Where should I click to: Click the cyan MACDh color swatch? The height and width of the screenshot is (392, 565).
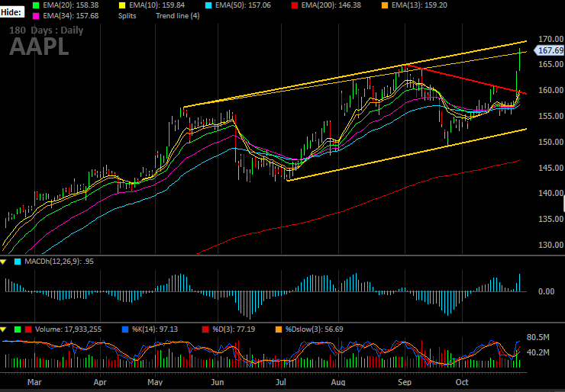pos(18,262)
